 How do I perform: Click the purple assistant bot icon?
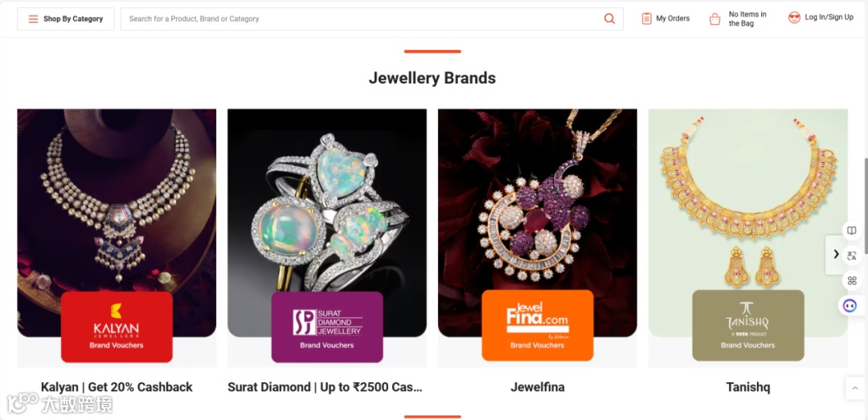coord(850,305)
